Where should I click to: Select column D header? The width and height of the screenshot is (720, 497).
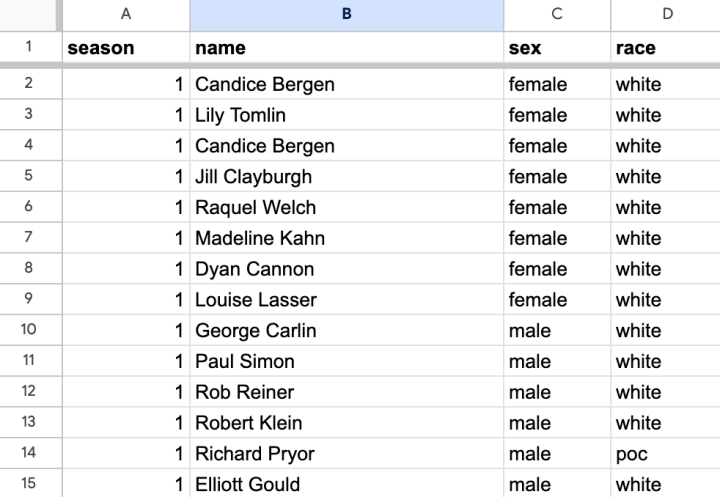point(666,15)
